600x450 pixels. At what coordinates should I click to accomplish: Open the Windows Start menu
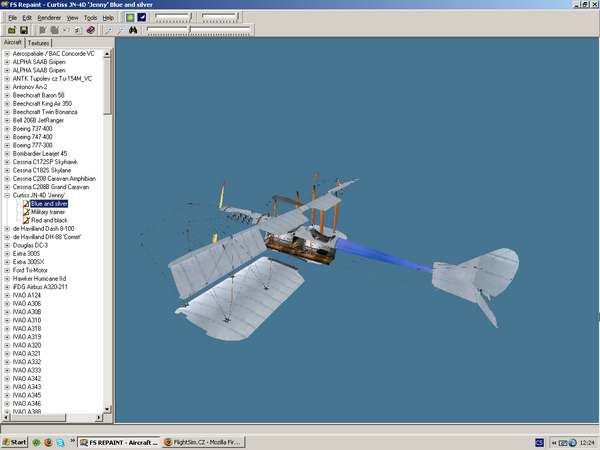click(x=15, y=442)
